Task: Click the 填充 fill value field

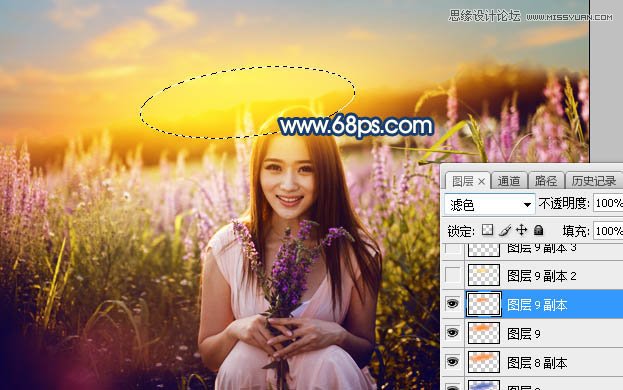Action: coord(608,231)
